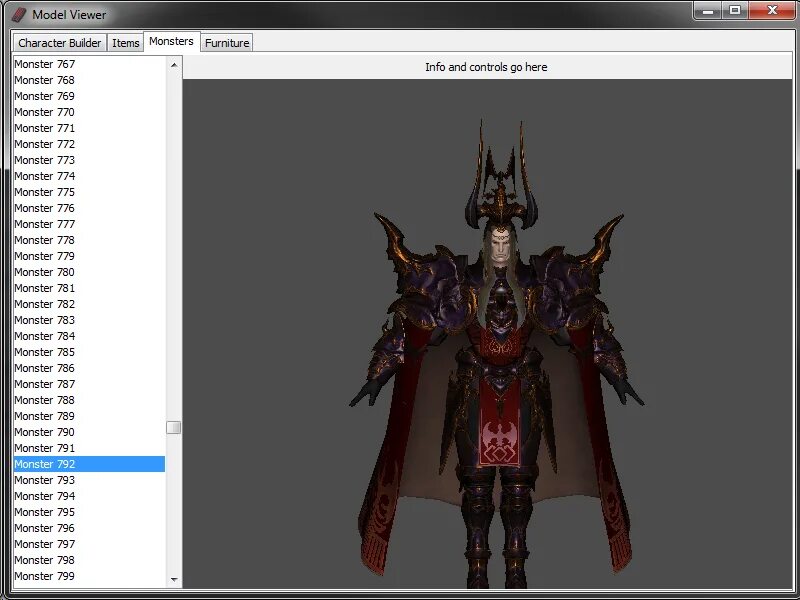Select Monster 789 in the list
Viewport: 800px width, 600px height.
tap(89, 416)
